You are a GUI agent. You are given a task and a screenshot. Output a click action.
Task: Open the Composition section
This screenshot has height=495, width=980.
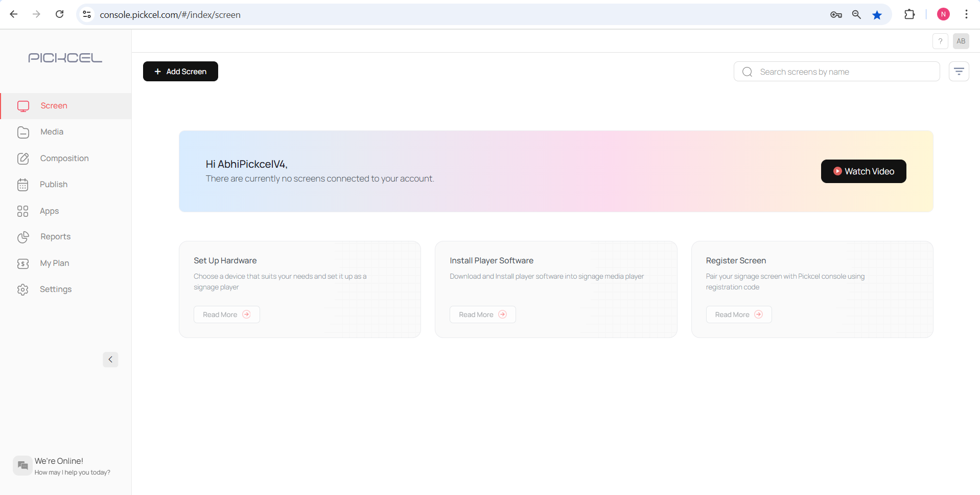[x=64, y=159]
